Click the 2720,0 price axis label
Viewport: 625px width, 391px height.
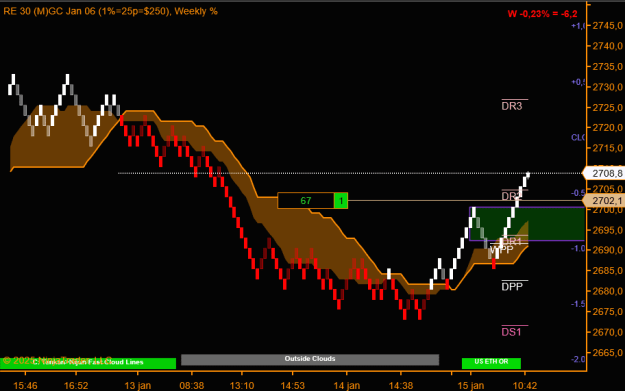(x=607, y=128)
